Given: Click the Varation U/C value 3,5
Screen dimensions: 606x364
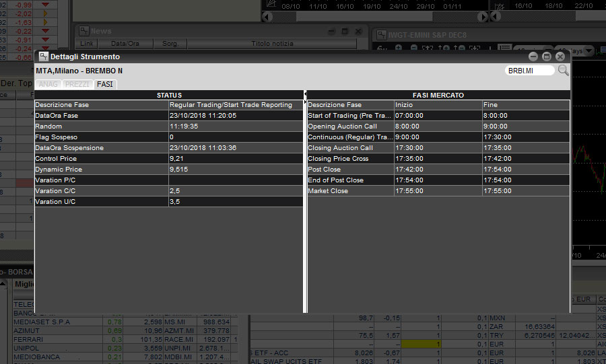Looking at the screenshot, I should click(236, 202).
